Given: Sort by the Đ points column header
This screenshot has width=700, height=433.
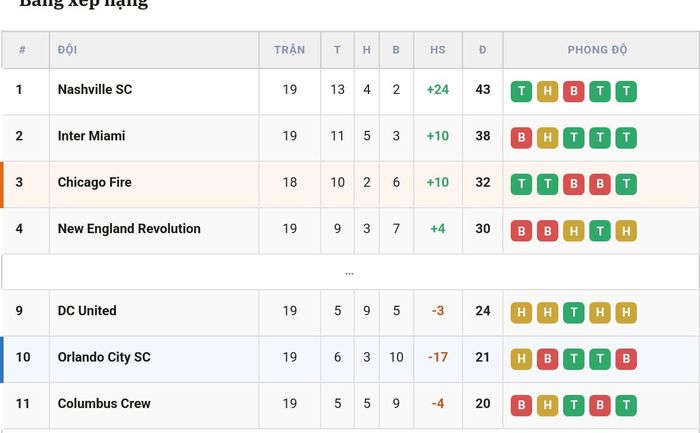Looking at the screenshot, I should tap(483, 50).
